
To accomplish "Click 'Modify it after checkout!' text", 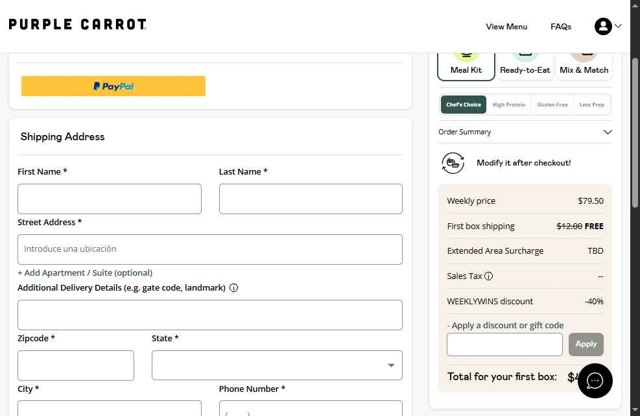I will (524, 163).
